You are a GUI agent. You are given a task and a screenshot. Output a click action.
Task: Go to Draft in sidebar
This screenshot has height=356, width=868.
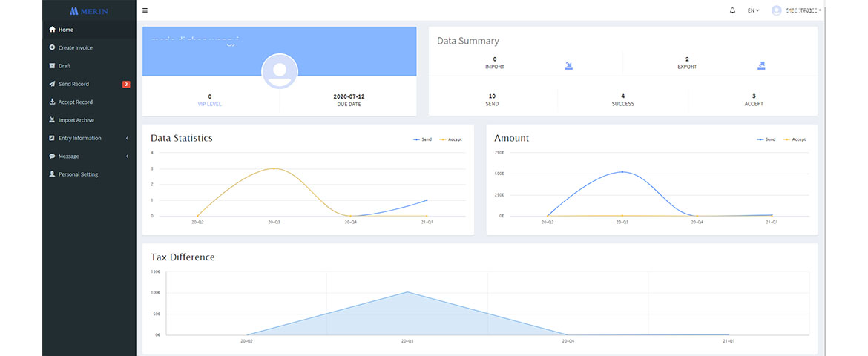[x=65, y=66]
